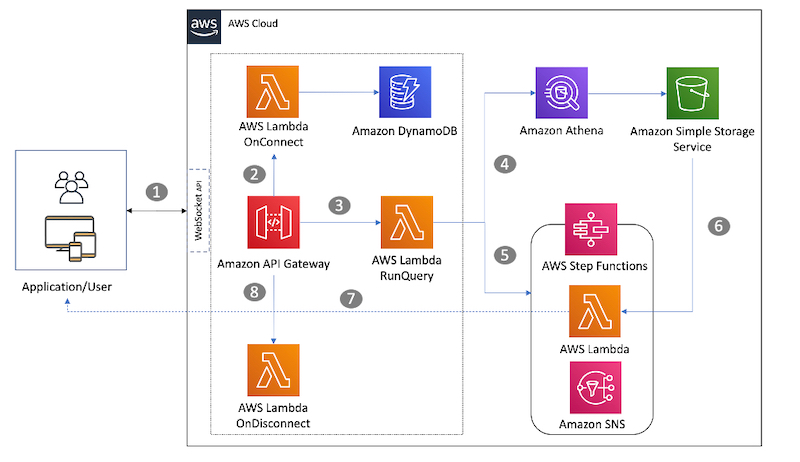800x462 pixels.
Task: Select the Amazon SNS icon
Action: [x=595, y=388]
